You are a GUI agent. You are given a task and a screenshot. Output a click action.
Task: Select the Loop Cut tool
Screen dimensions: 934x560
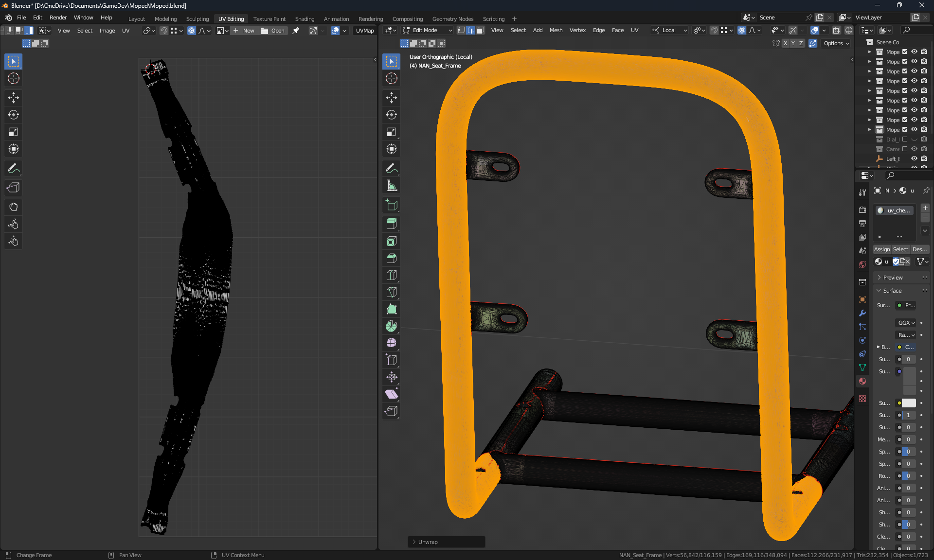pos(392,275)
